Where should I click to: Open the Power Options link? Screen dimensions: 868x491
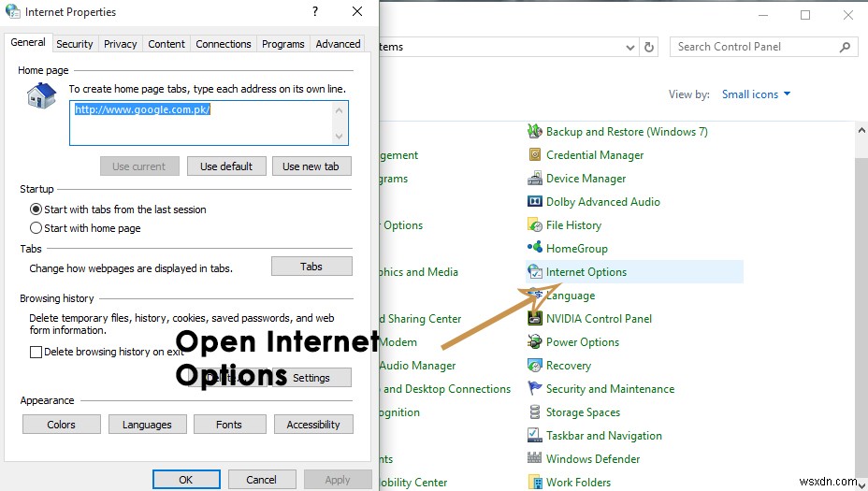click(583, 342)
